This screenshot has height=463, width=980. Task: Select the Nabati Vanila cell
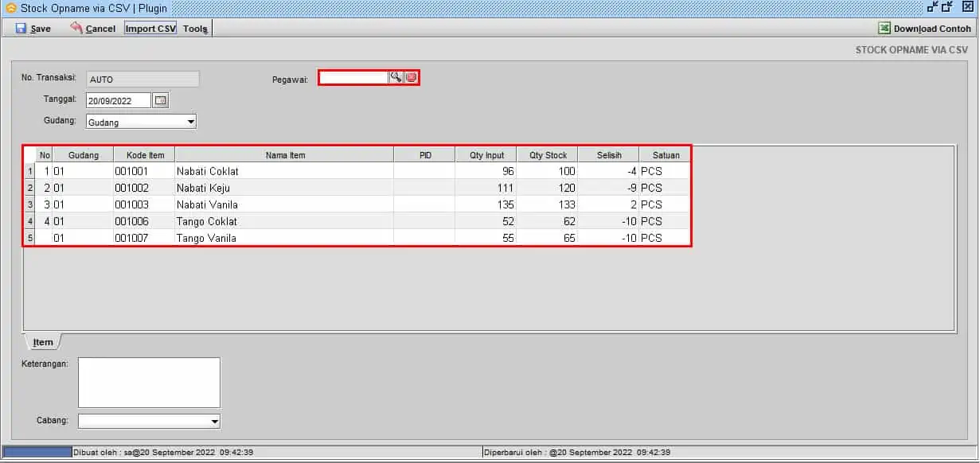point(285,204)
